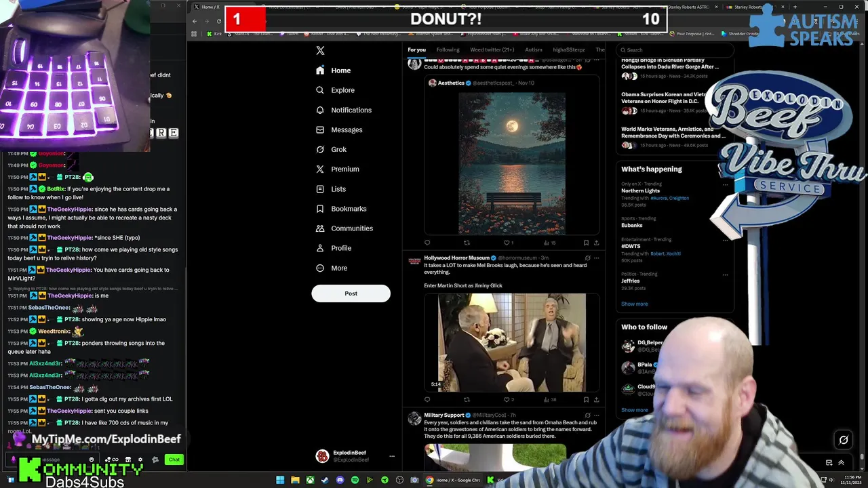The width and height of the screenshot is (868, 488).
Task: Bookmark the Hollywood Horror Museum post
Action: click(586, 400)
